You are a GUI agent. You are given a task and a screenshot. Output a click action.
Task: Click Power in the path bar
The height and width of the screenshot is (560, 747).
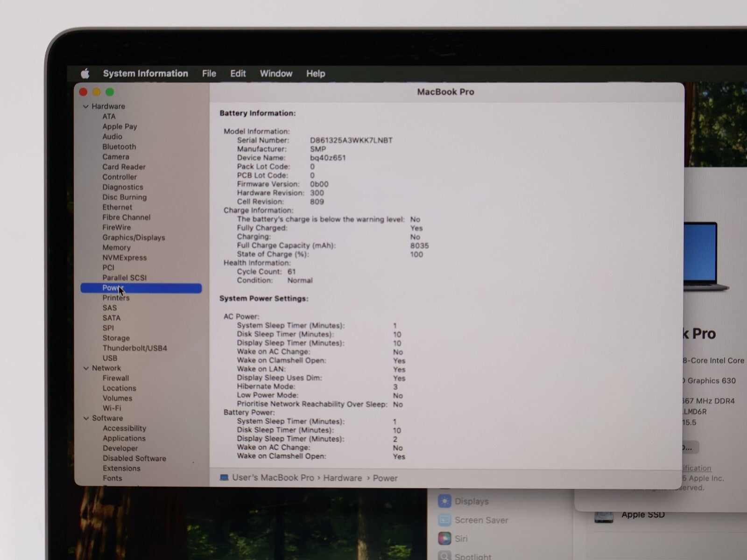(x=385, y=478)
